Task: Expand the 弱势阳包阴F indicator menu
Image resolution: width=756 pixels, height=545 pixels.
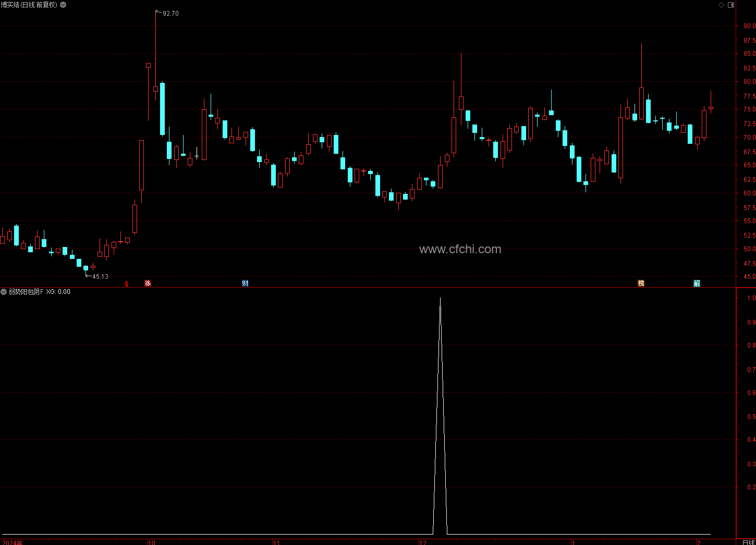Action: click(x=4, y=292)
